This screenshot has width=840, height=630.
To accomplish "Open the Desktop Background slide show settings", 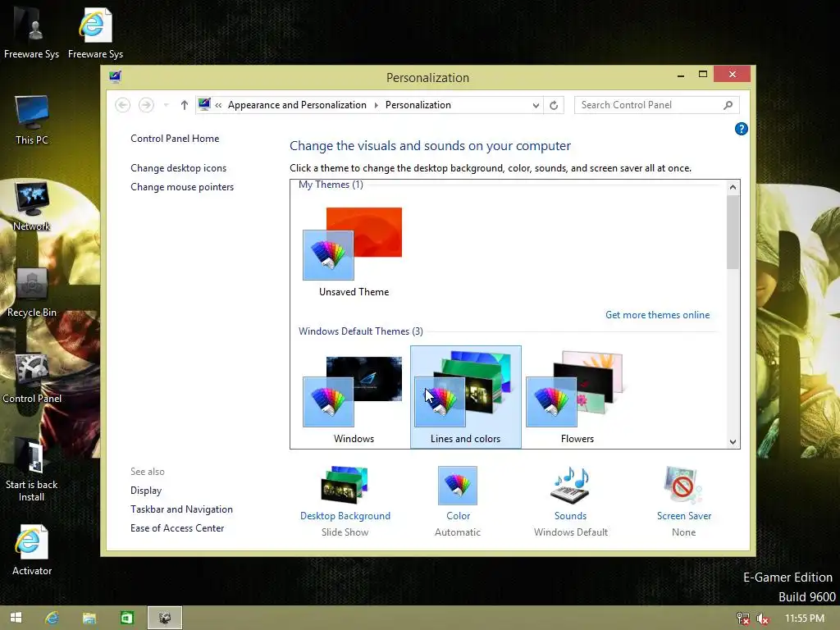I will coord(345,486).
